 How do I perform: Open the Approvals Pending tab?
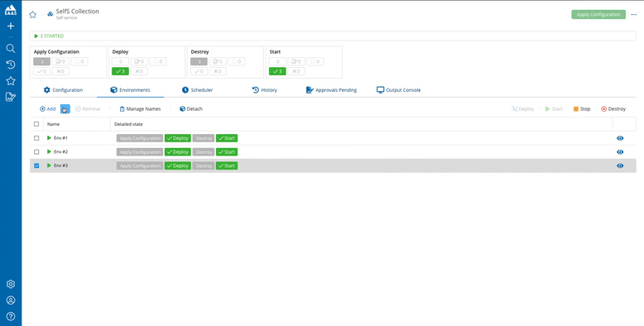(331, 90)
